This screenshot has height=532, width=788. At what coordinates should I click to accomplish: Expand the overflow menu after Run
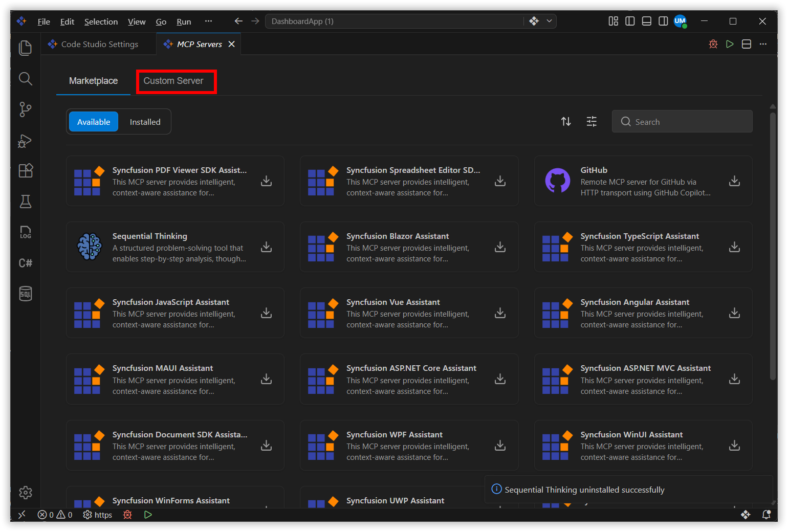point(208,21)
